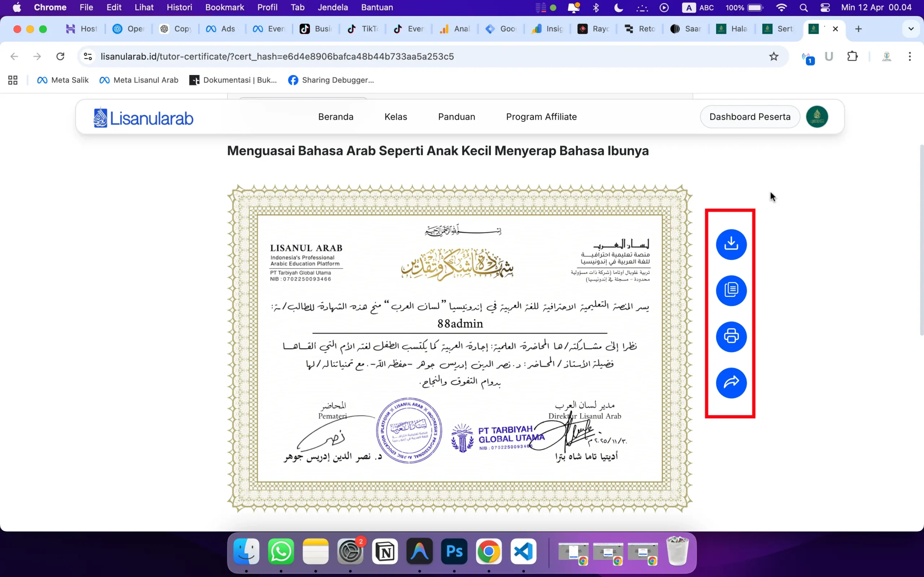924x577 pixels.
Task: Open Chrome three-dot menu
Action: click(x=910, y=57)
